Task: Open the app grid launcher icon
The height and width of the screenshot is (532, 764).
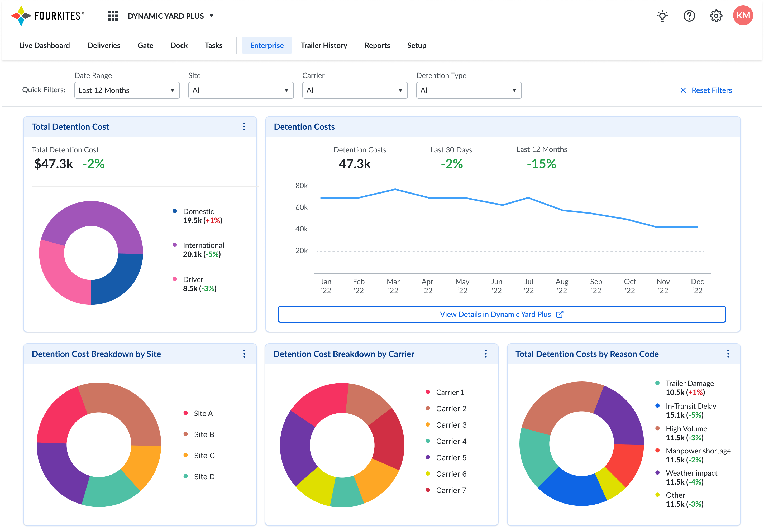Action: [x=113, y=16]
